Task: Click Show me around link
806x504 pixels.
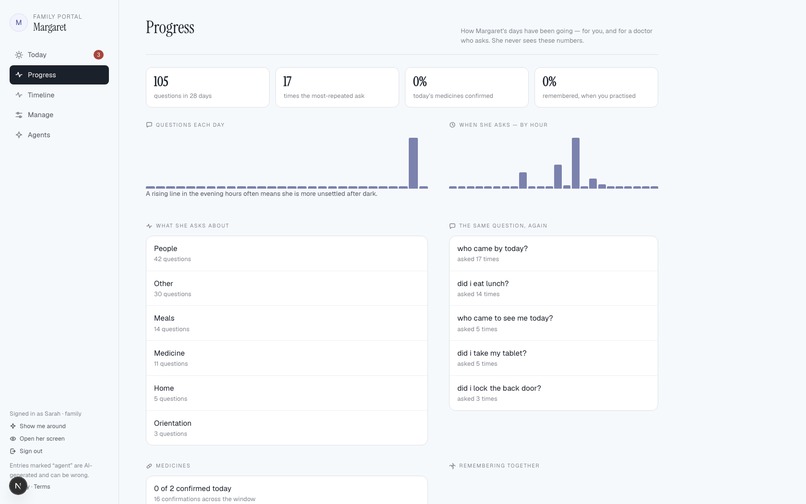Action: 38,426
